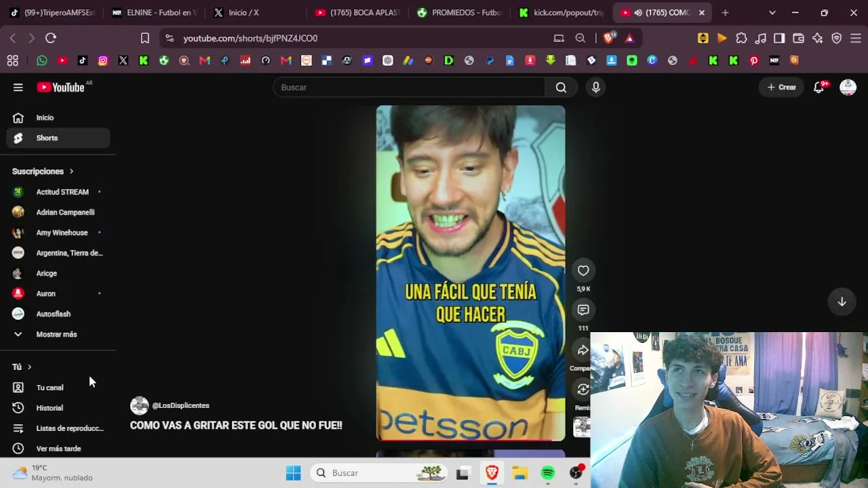Select Shorts in the sidebar
The height and width of the screenshot is (488, 868).
click(59, 138)
